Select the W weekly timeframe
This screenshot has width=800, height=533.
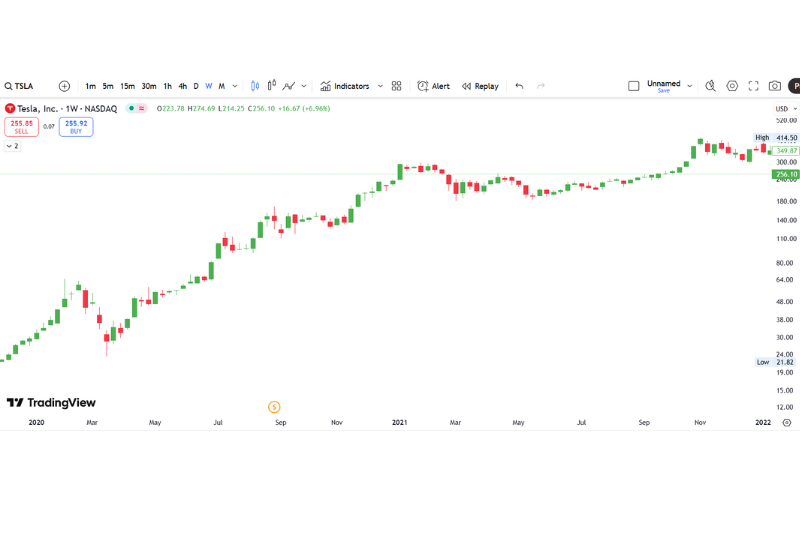(209, 86)
